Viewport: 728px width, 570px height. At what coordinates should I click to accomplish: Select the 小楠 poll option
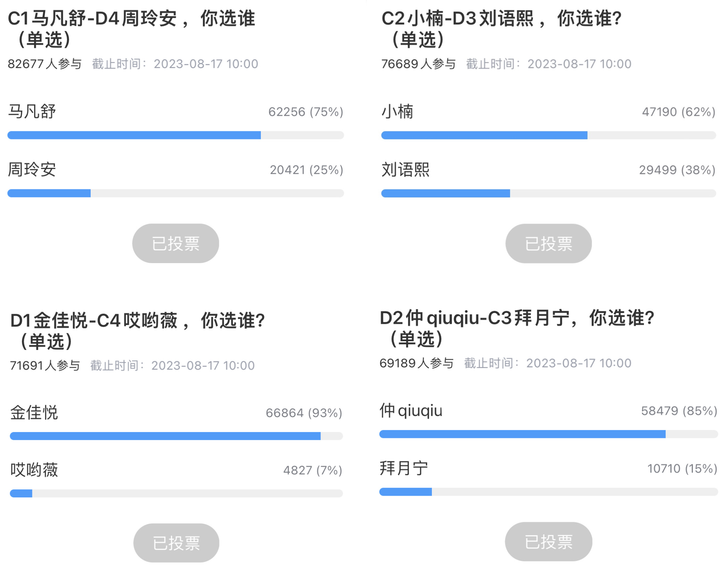(x=397, y=112)
